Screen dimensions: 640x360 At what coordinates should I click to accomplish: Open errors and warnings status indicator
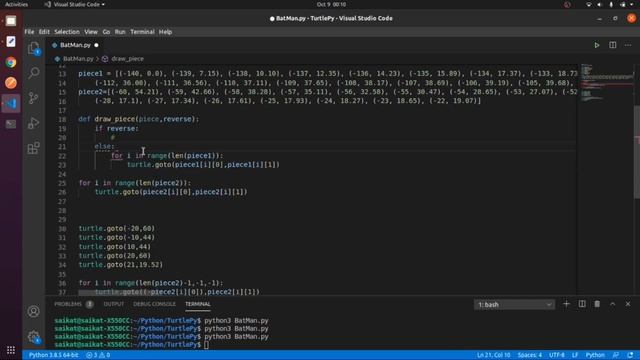point(98,355)
